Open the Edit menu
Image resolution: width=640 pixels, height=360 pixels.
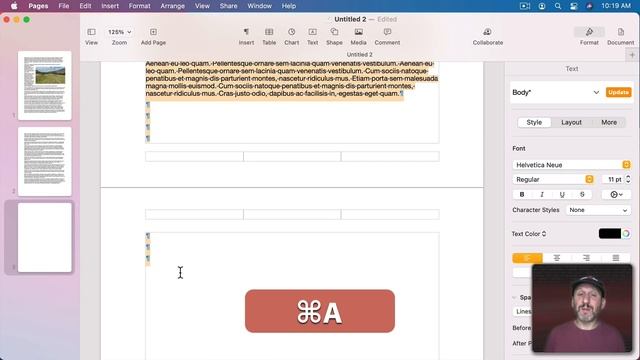click(x=85, y=6)
